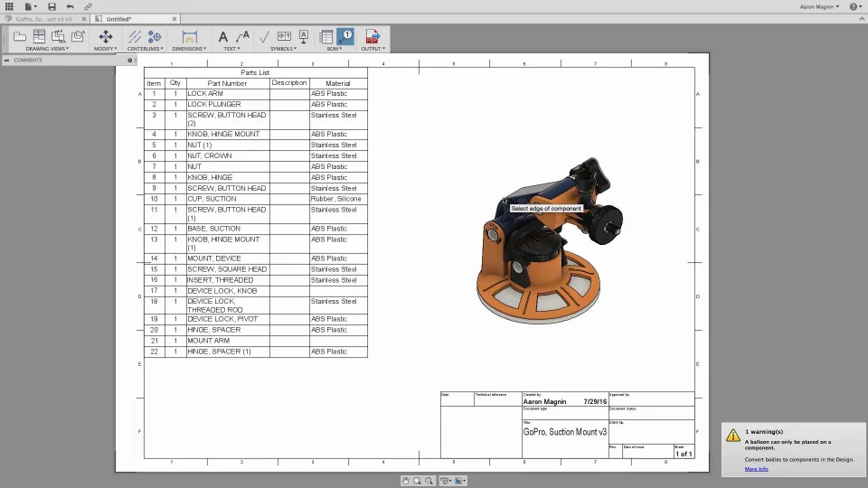Viewport: 868px width, 488px height.
Task: Click the INSERT, THREADED part cell
Action: (x=228, y=280)
